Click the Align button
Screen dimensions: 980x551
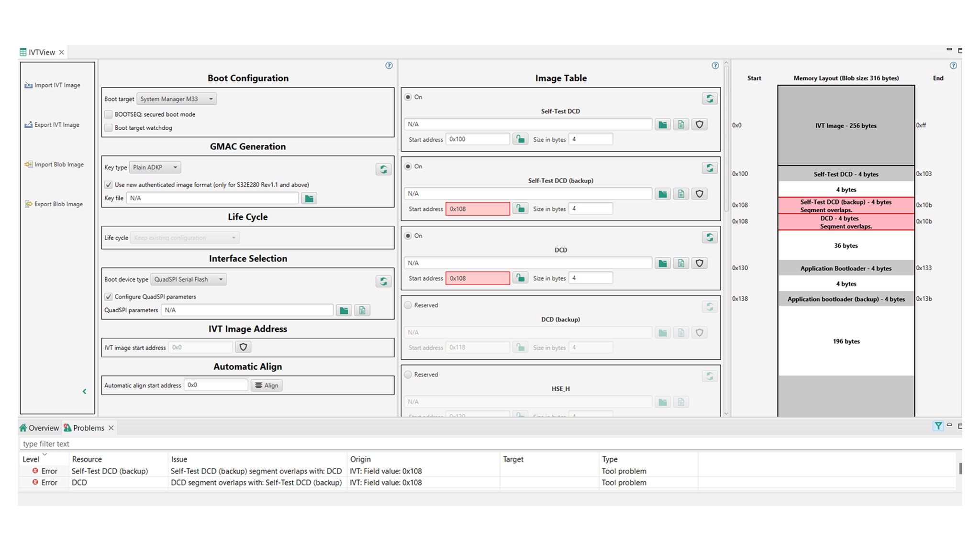click(x=267, y=386)
